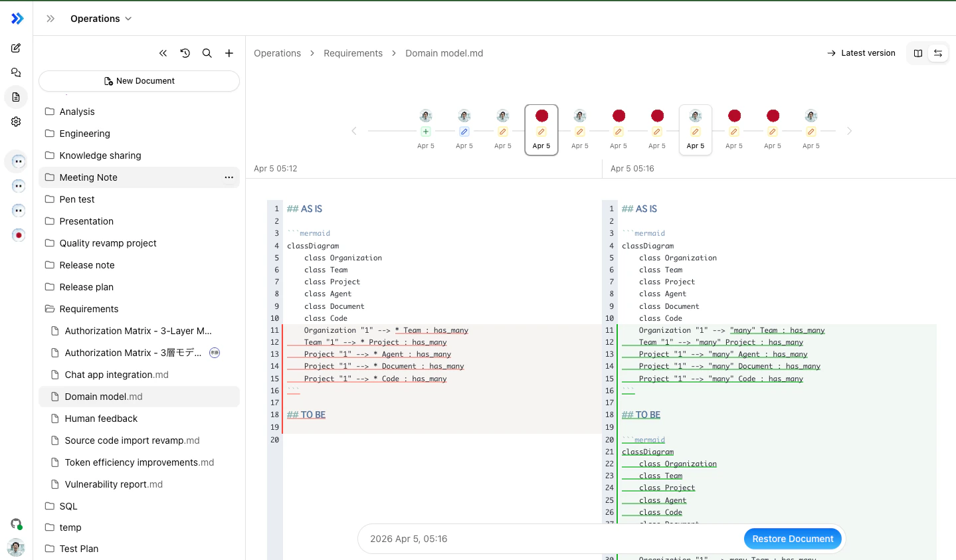956x560 pixels.
Task: Click the '## AS IS' heading in the left pane
Action: point(304,209)
